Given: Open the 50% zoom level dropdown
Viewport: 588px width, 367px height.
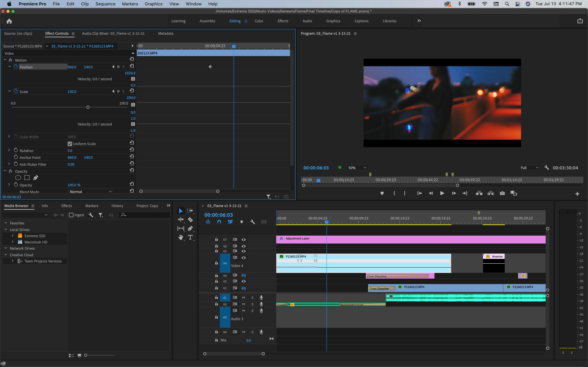Looking at the screenshot, I should 357,168.
